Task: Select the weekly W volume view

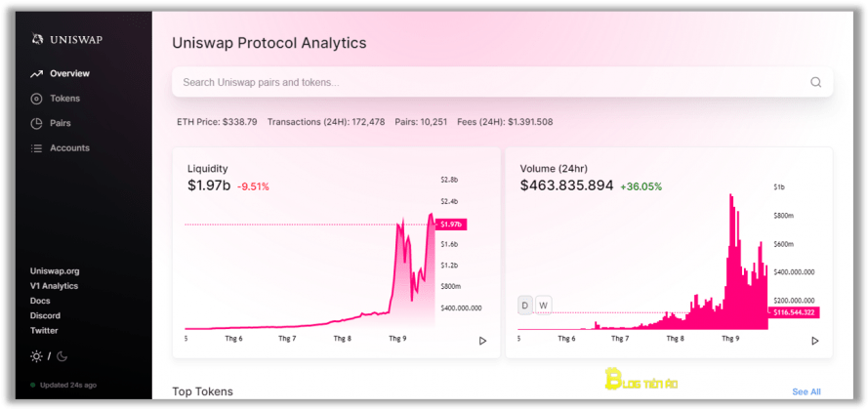Action: [x=544, y=305]
